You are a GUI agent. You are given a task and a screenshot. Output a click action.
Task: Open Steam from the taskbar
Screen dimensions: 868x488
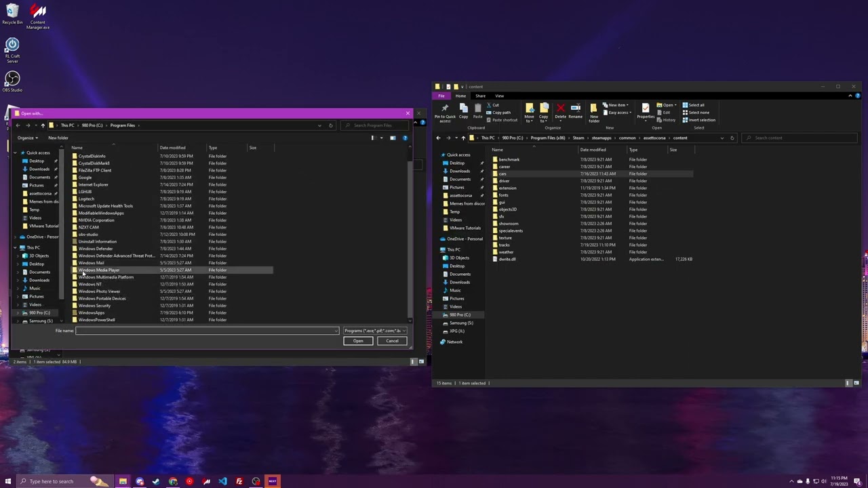[x=156, y=481]
